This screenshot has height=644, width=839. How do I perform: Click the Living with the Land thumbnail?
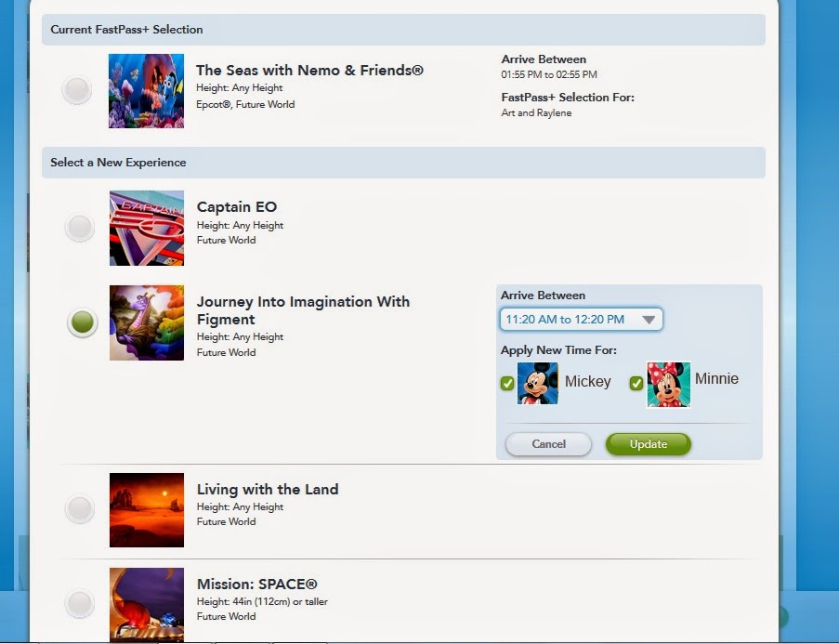coord(147,510)
